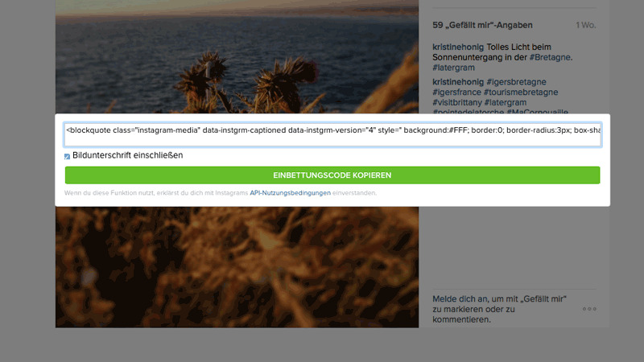Open kristinehonig profile from the hashtag comment
Image resolution: width=644 pixels, height=362 pixels.
tap(458, 83)
